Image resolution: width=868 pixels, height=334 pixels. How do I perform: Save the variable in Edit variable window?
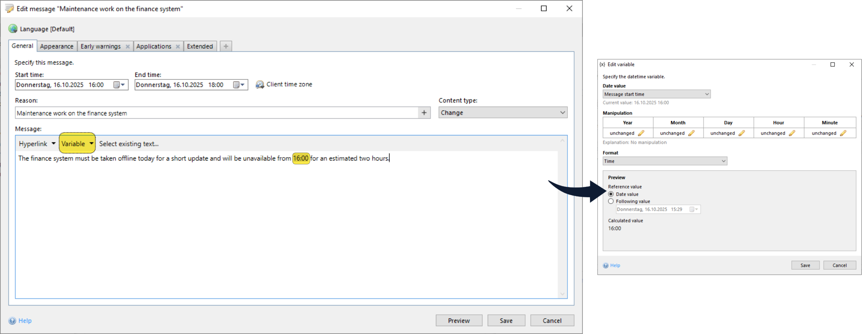(x=805, y=265)
